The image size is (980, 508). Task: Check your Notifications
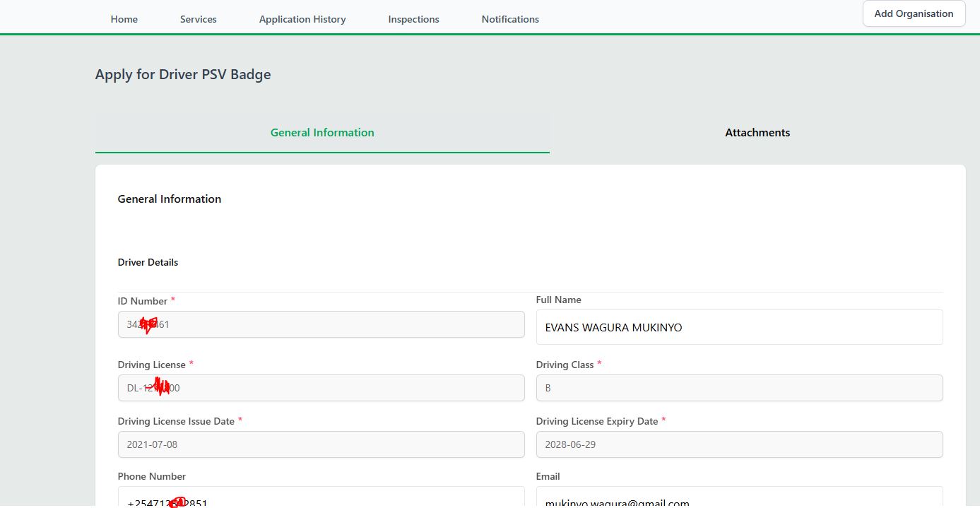pos(509,19)
